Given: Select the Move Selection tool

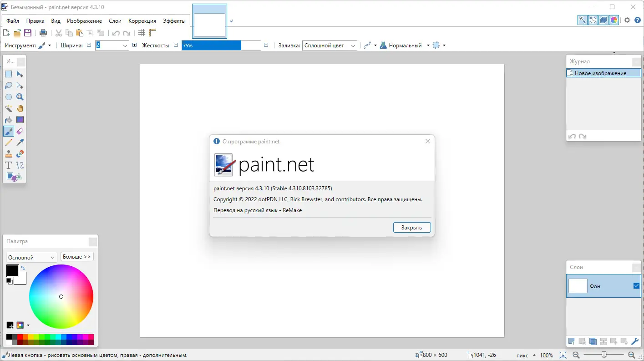Looking at the screenshot, I should click(20, 86).
